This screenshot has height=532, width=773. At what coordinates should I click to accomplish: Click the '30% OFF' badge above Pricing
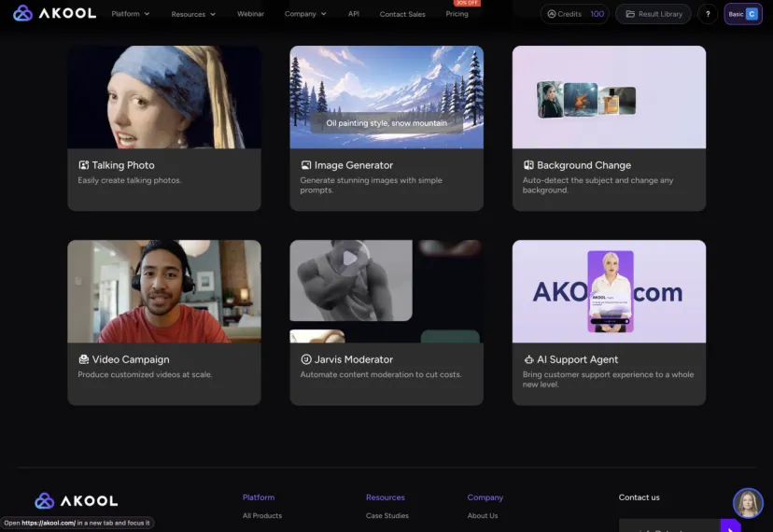(467, 3)
